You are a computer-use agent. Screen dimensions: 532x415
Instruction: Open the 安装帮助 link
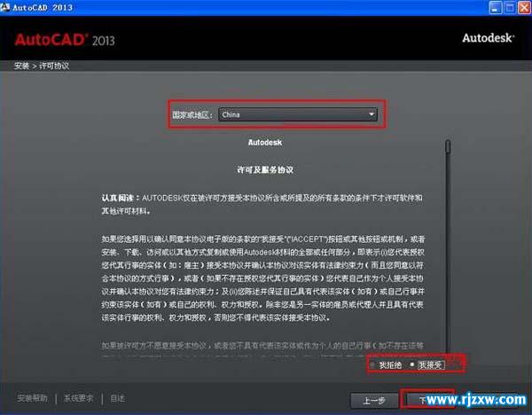click(33, 398)
